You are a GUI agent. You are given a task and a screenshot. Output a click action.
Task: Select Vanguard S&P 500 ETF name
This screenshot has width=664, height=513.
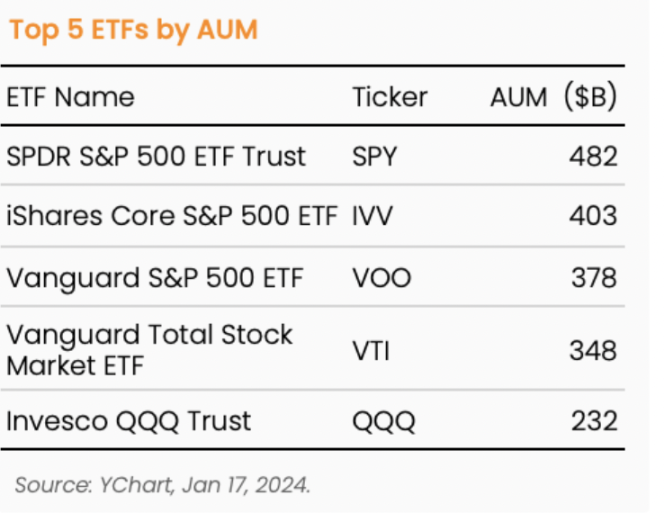coord(155,278)
